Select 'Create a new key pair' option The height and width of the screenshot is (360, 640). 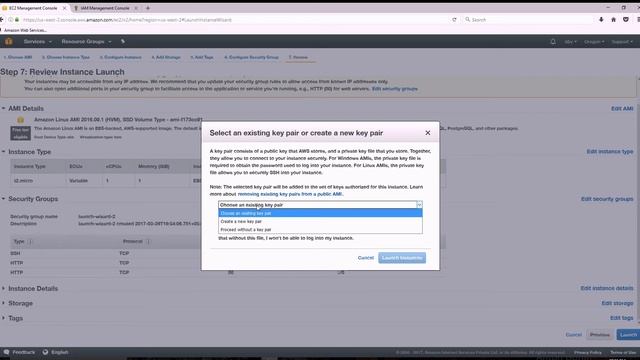point(320,221)
